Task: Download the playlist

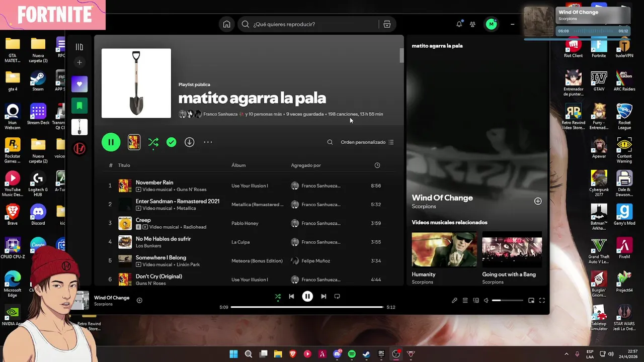Action: tap(189, 142)
